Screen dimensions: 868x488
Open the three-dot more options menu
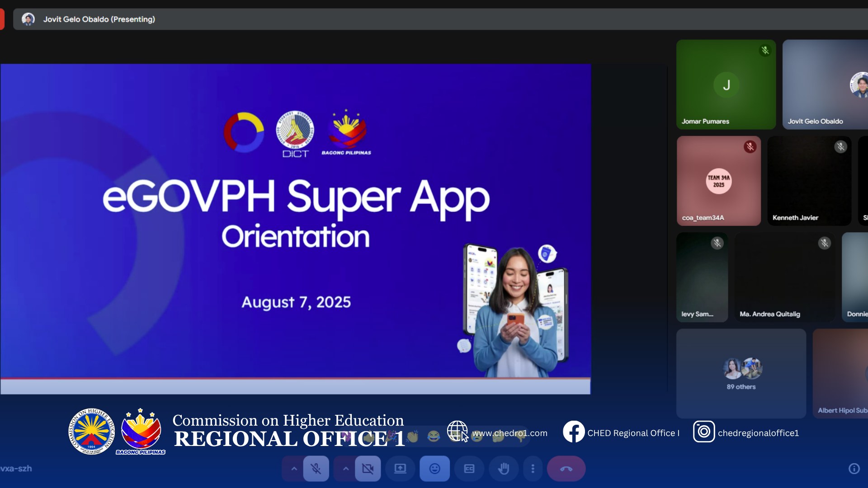point(533,469)
